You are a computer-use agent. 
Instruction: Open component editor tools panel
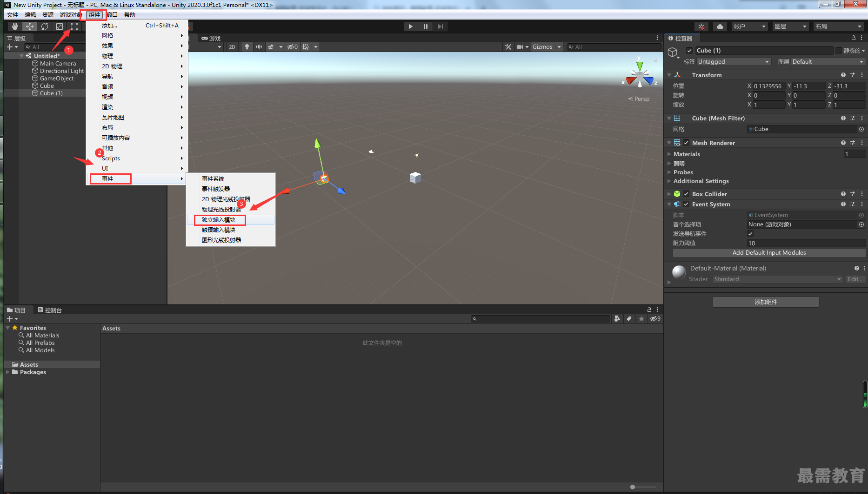(x=508, y=47)
